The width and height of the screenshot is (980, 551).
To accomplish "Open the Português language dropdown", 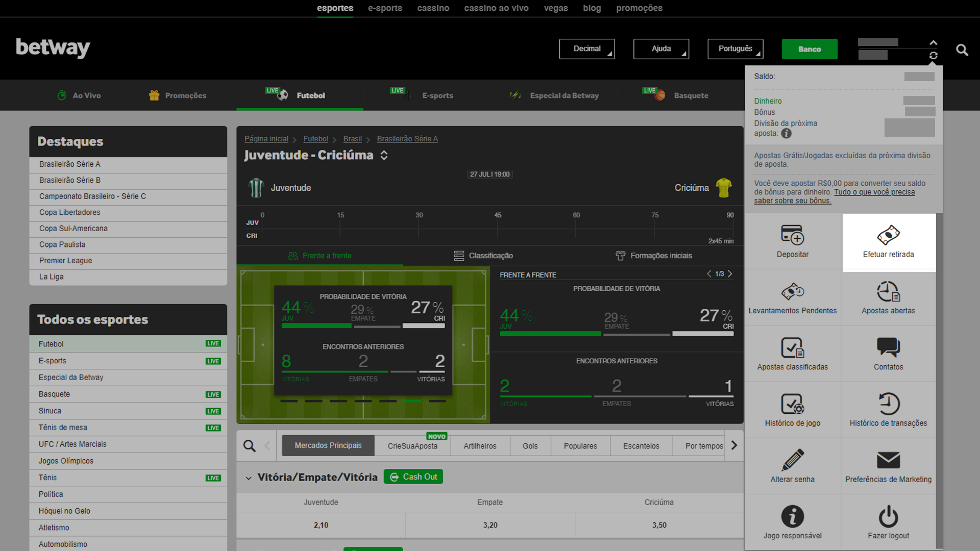I will [735, 49].
